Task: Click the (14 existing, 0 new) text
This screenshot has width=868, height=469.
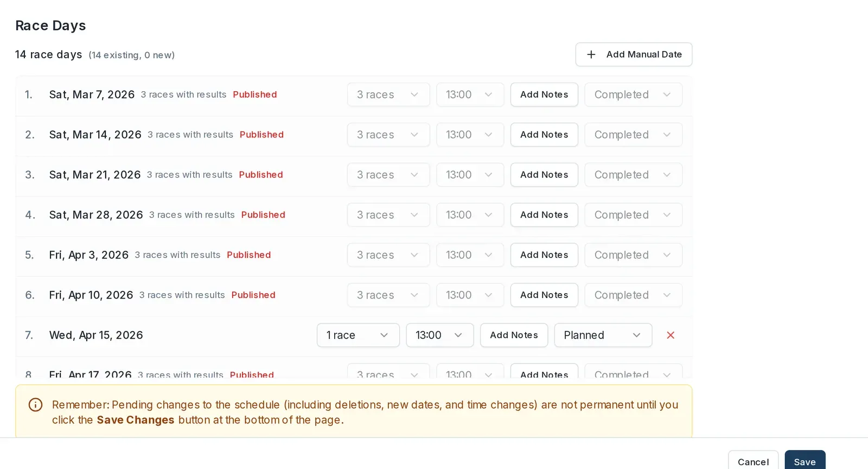Action: [x=132, y=55]
